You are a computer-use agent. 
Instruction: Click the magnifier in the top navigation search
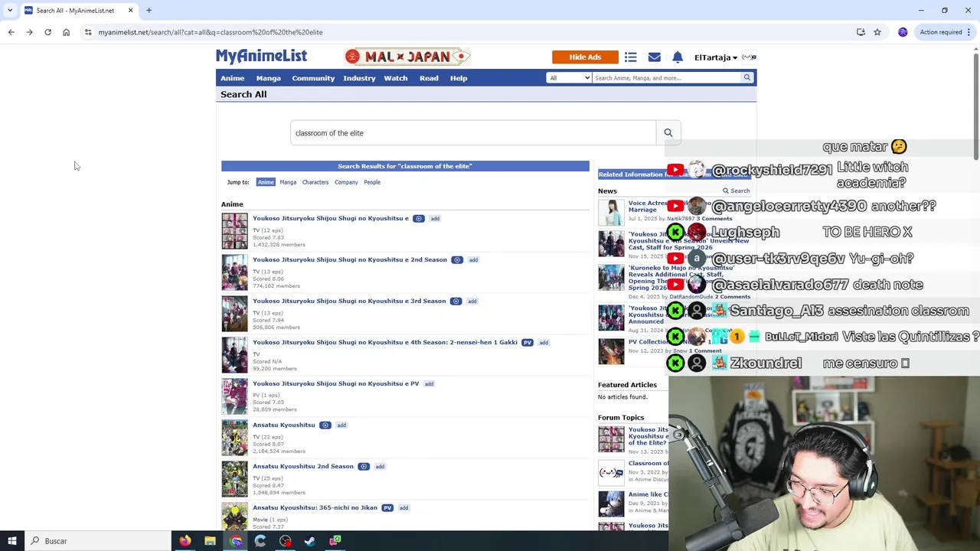coord(747,77)
